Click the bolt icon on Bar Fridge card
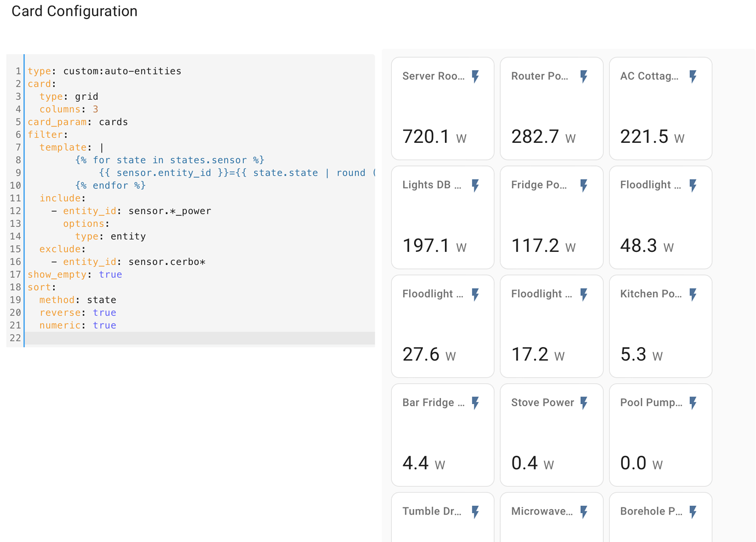756x542 pixels. point(474,402)
